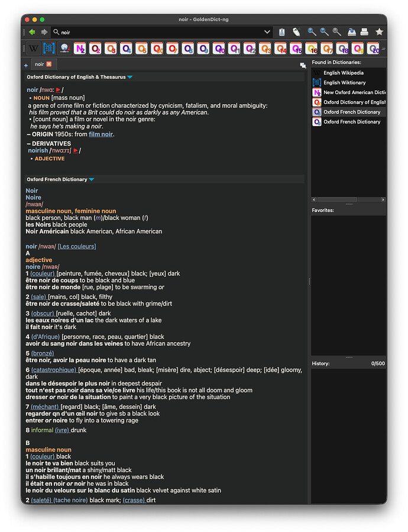This screenshot has height=532, width=408.
Task: Go forward with the gray forward arrow
Action: 44,32
